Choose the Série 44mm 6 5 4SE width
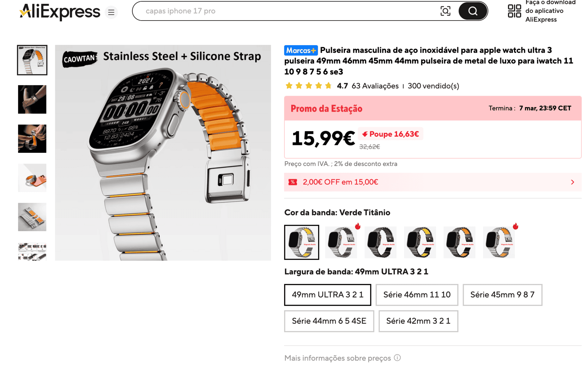The height and width of the screenshot is (379, 588). (x=329, y=321)
